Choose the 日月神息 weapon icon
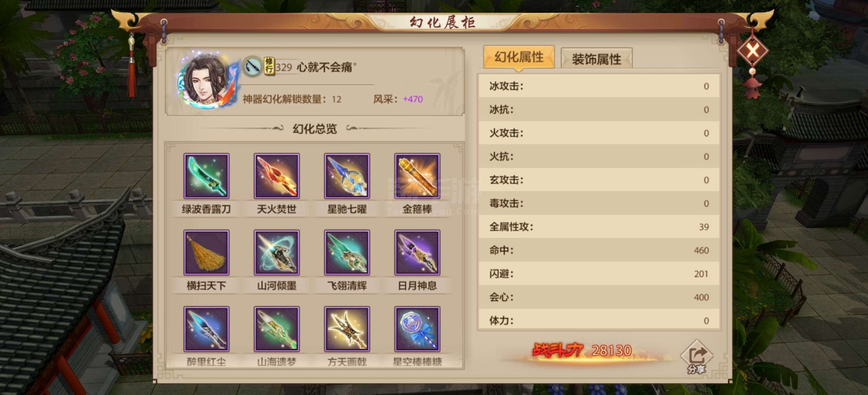Image resolution: width=868 pixels, height=395 pixels. 417,252
